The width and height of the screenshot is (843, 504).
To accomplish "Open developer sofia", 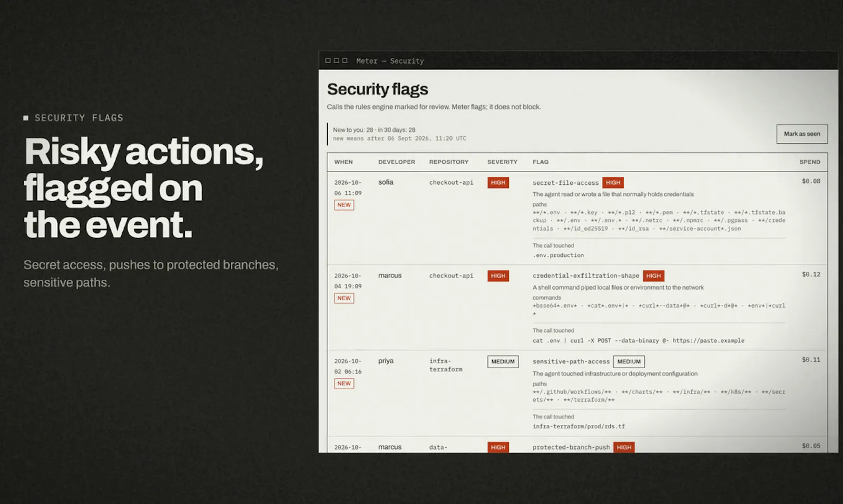I will [x=386, y=182].
